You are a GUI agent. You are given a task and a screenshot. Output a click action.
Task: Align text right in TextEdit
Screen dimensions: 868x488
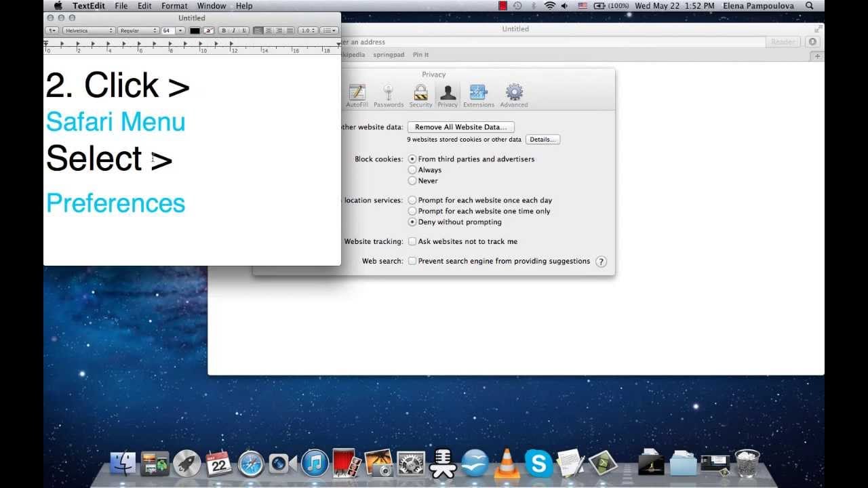click(279, 30)
